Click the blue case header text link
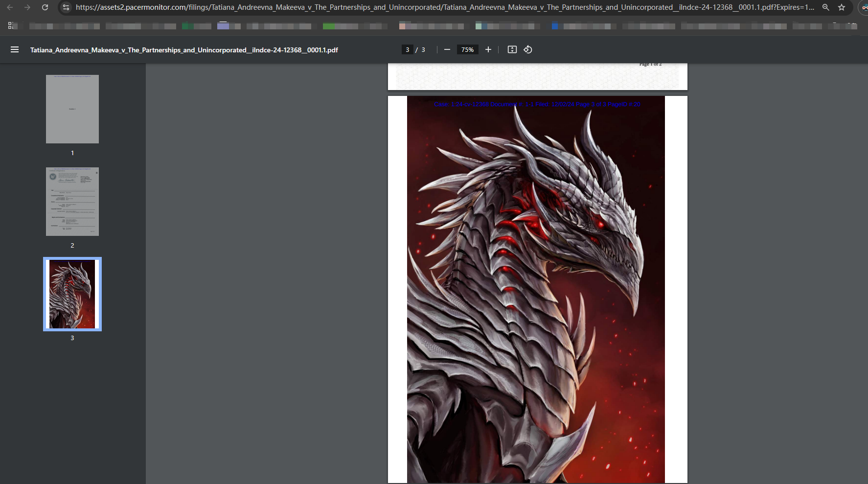Image resolution: width=868 pixels, height=484 pixels. 537,104
